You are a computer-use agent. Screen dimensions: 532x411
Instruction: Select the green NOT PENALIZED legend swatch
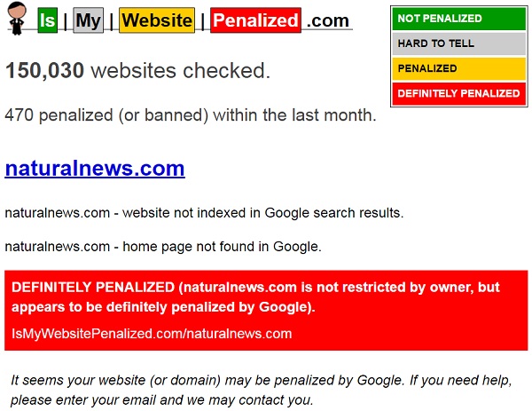[x=458, y=19]
